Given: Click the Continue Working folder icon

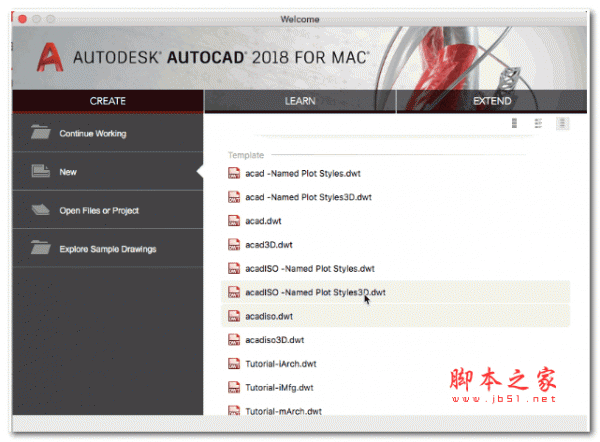Looking at the screenshot, I should [x=41, y=132].
